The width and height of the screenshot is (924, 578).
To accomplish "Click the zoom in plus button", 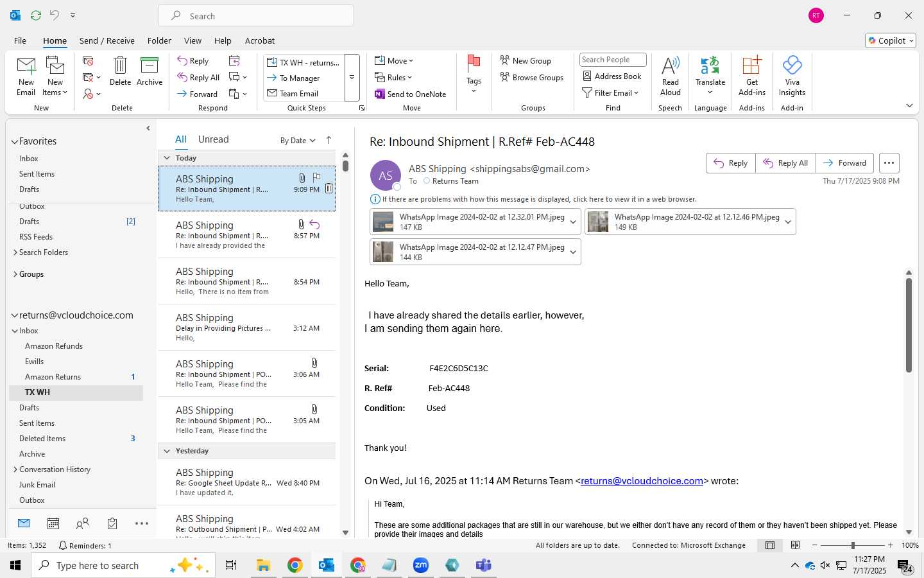I will pos(891,545).
